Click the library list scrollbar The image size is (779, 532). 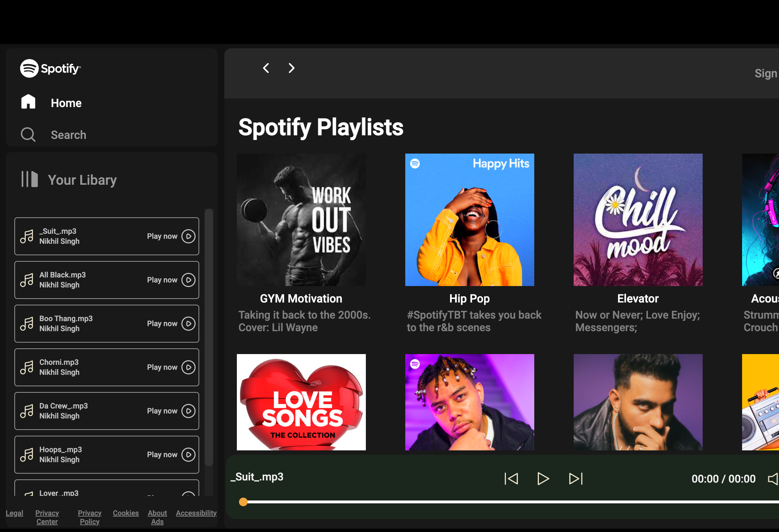(209, 337)
